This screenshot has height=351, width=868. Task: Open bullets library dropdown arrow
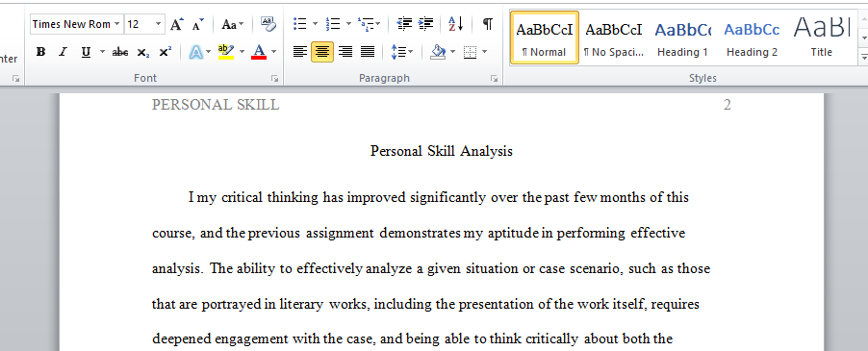[x=315, y=24]
